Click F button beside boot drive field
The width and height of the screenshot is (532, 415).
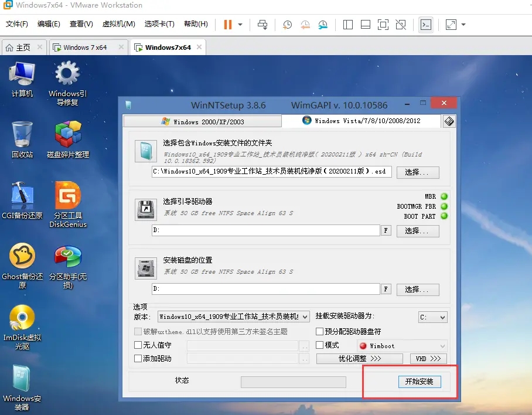386,230
